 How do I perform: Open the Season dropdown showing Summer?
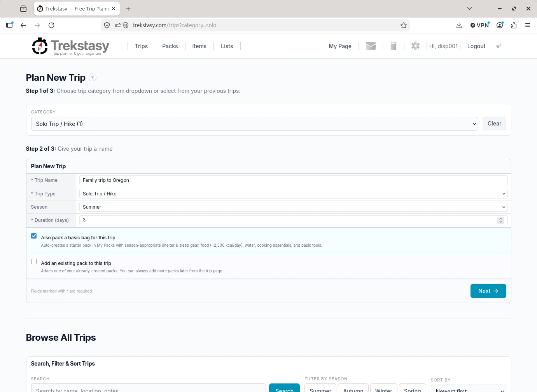coord(294,207)
